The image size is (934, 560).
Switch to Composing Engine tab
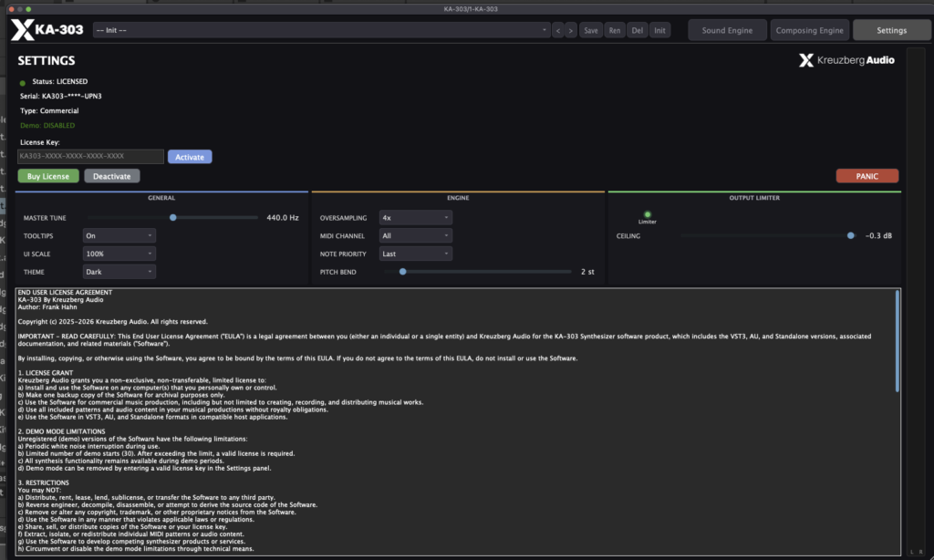tap(809, 30)
